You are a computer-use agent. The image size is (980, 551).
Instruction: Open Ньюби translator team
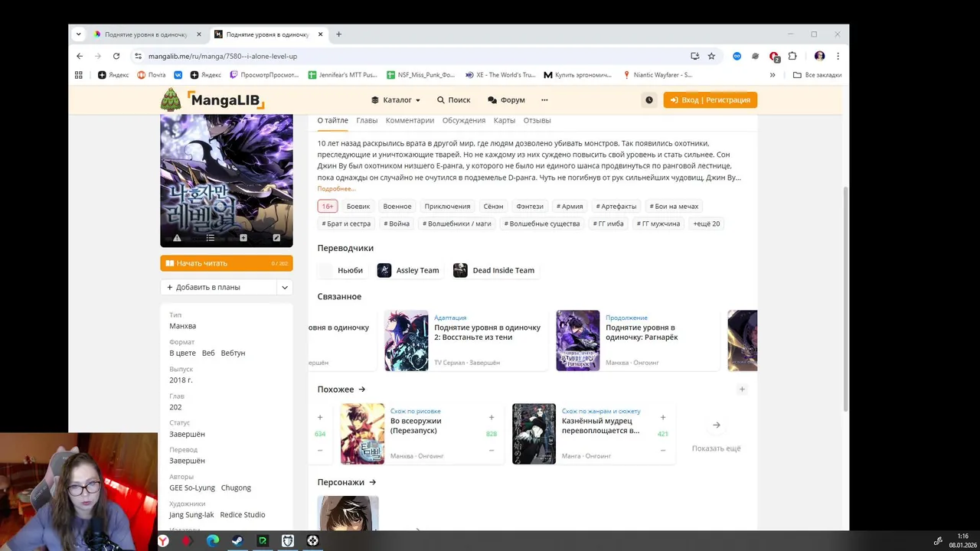click(x=341, y=270)
